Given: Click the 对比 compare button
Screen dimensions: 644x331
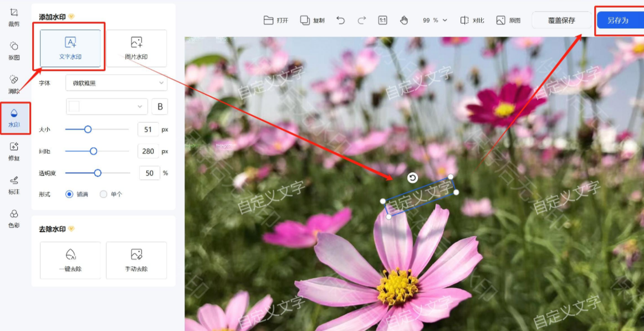Looking at the screenshot, I should tap(472, 20).
